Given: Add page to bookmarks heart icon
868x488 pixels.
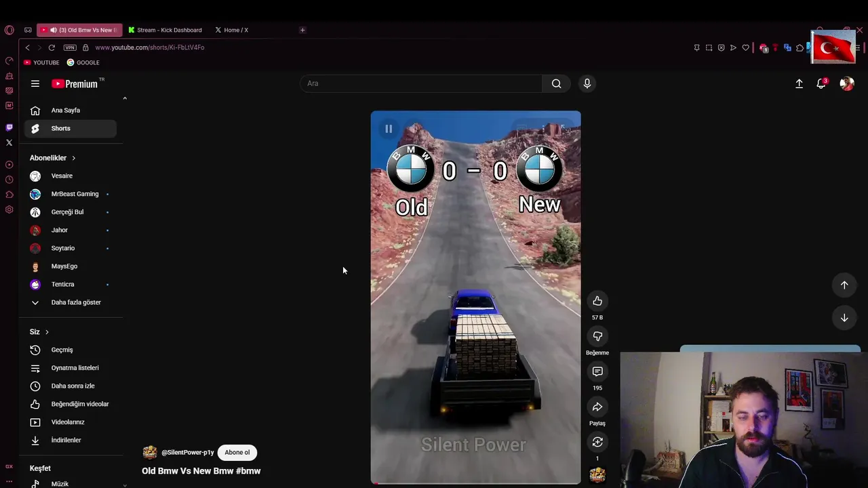Looking at the screenshot, I should coord(745,47).
